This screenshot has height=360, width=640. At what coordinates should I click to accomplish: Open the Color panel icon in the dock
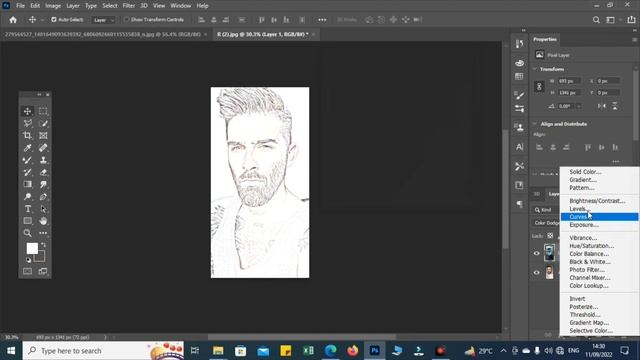tap(519, 63)
